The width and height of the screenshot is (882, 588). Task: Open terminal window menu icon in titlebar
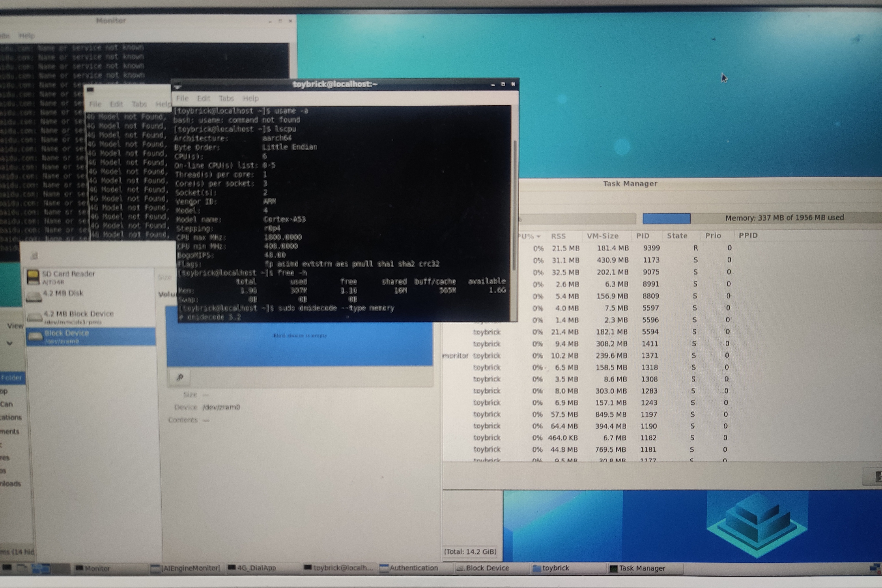coord(178,86)
